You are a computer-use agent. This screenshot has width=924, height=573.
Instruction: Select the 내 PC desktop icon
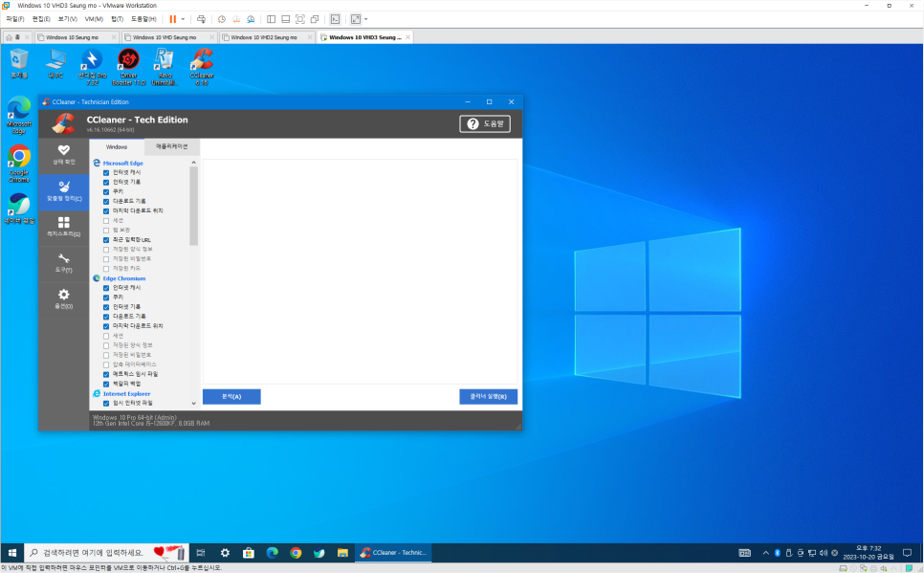click(x=55, y=64)
